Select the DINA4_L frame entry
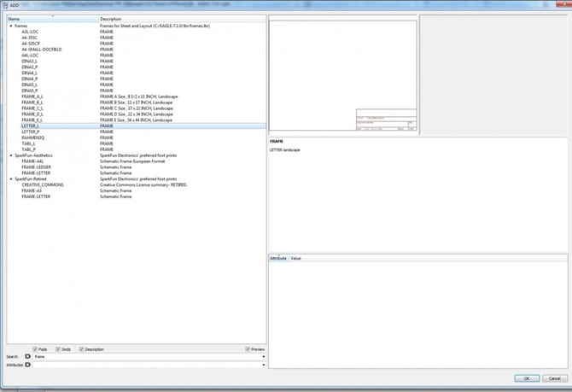572x392 pixels. [x=30, y=73]
